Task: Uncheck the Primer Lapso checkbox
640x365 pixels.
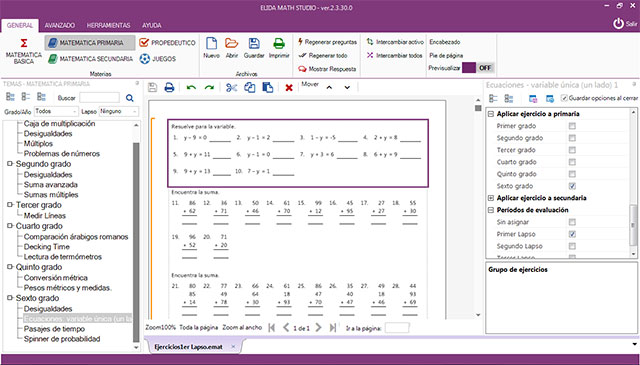Action: [x=572, y=234]
